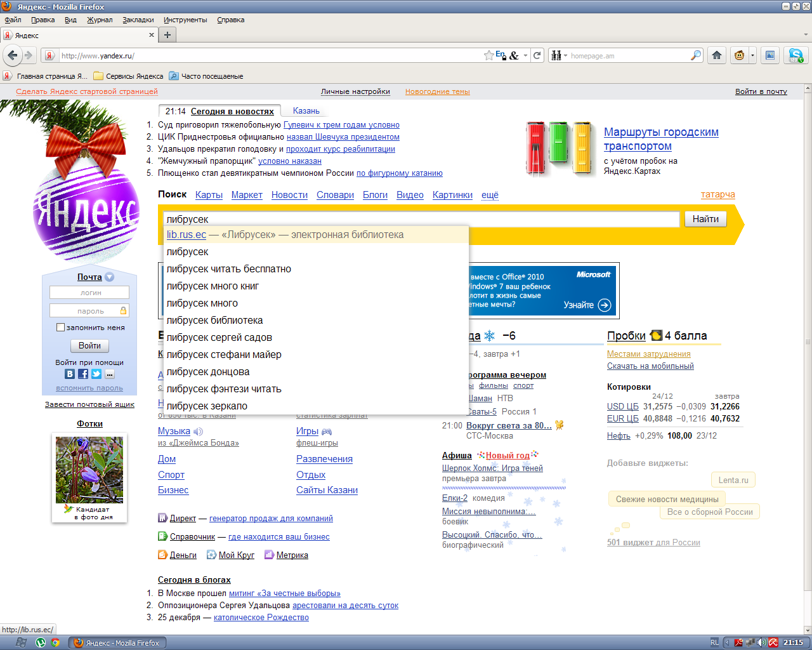Open the Инструменты menu
The width and height of the screenshot is (812, 650).
click(185, 20)
